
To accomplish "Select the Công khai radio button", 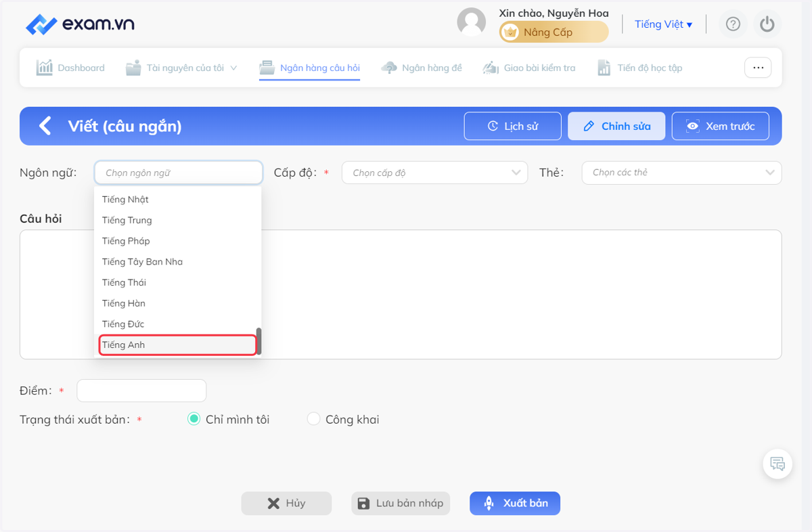I will coord(313,419).
